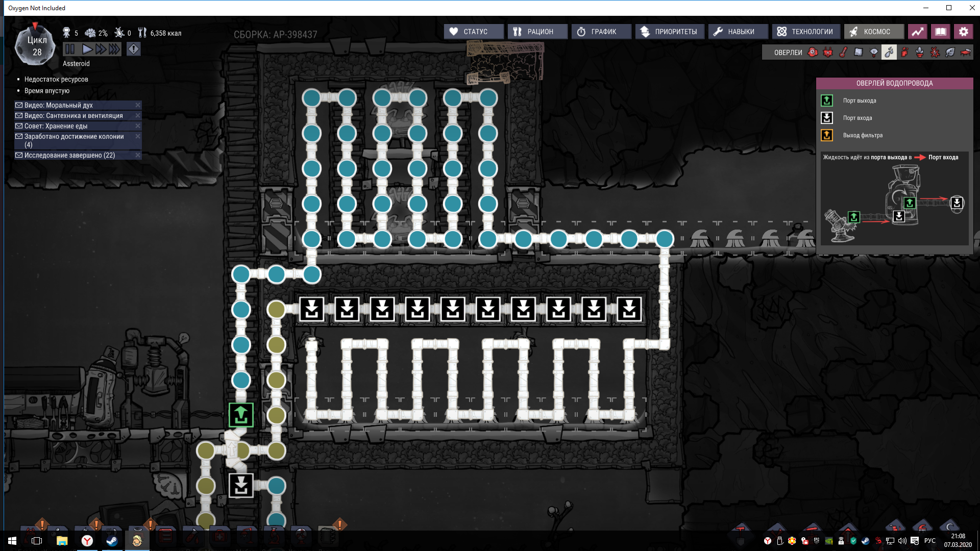Viewport: 980px width, 551px height.
Task: Click the fast-forward speed control icon
Action: point(101,49)
